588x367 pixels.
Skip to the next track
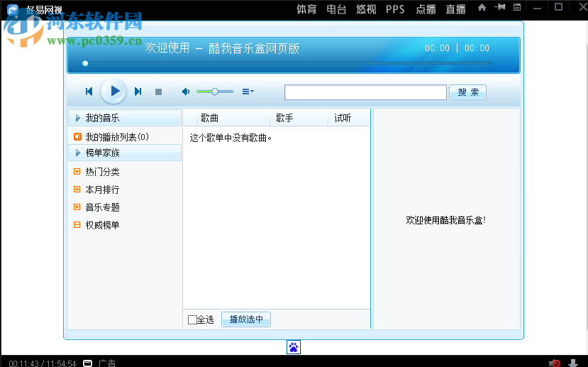(x=138, y=92)
